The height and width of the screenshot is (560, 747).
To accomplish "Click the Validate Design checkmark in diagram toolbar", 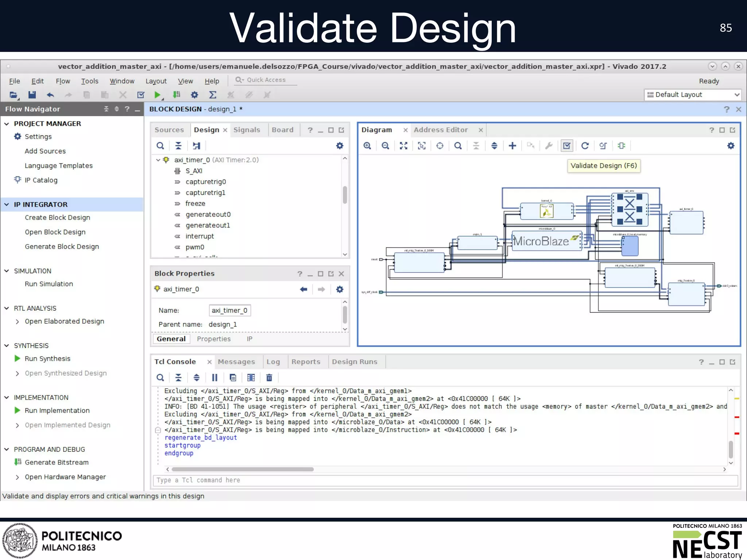I will [567, 146].
